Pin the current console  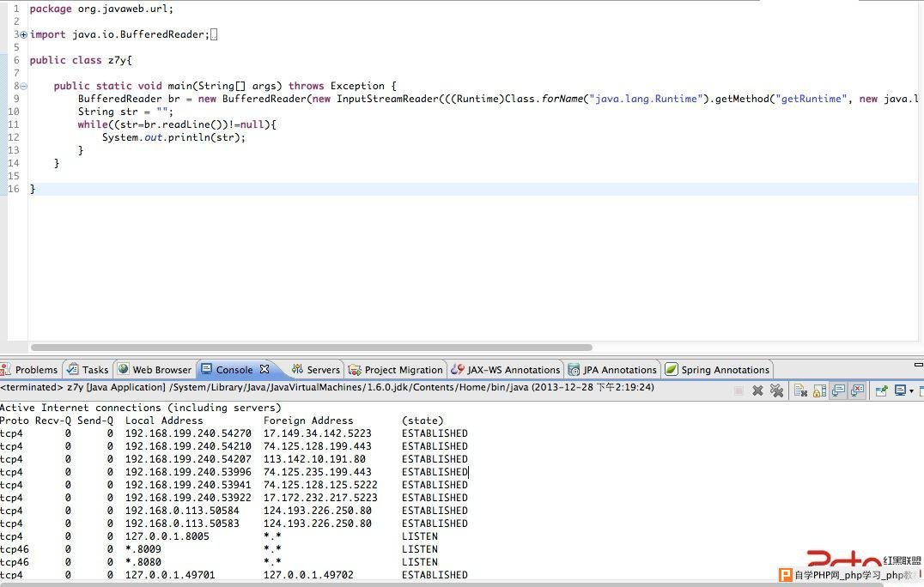tap(882, 390)
